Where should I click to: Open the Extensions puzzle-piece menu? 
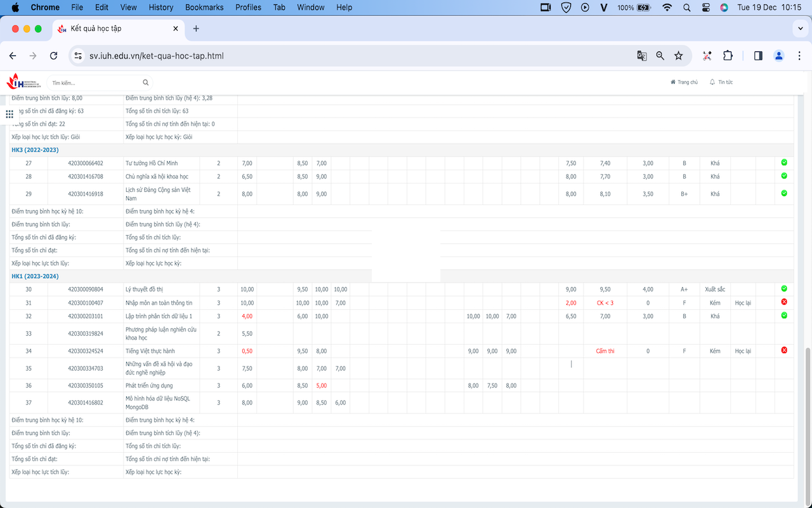click(x=728, y=56)
